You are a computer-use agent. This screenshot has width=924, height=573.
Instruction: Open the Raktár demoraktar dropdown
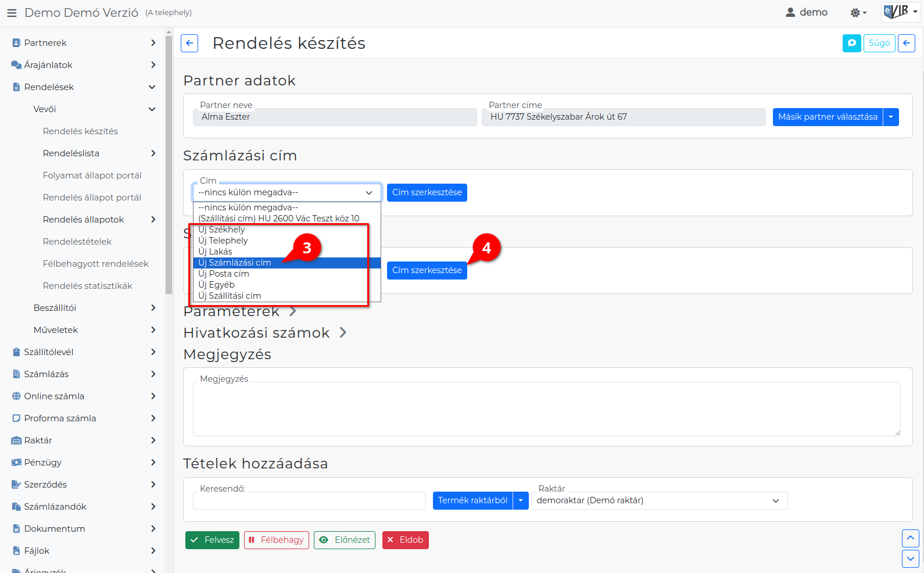(x=660, y=500)
